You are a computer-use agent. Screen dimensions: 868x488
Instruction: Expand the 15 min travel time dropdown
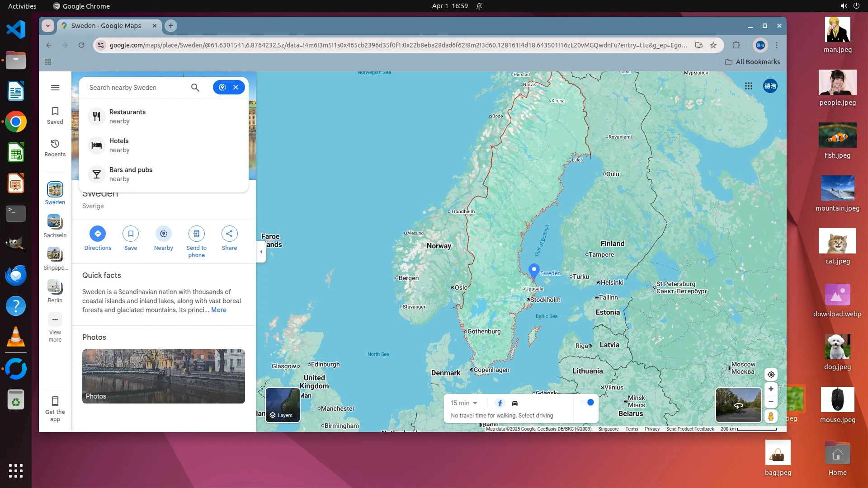(464, 403)
